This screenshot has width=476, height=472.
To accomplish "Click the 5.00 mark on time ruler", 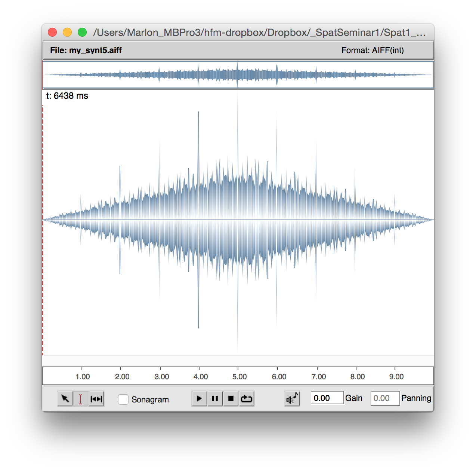I will click(239, 377).
